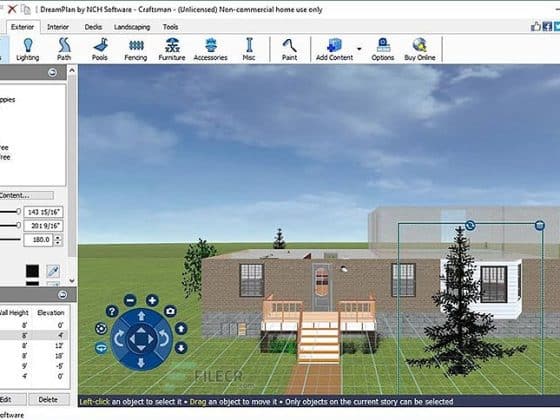Click the thumbs-up like icon
The image size is (560, 420).
(x=535, y=26)
